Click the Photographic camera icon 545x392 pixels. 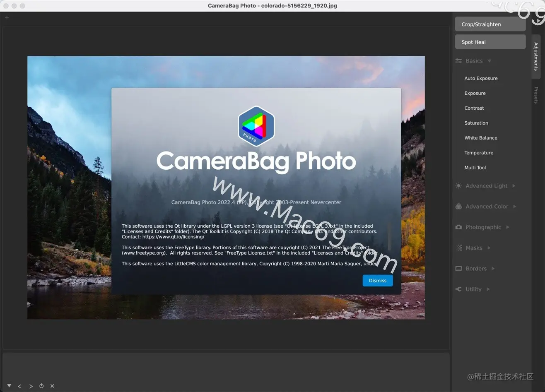pyautogui.click(x=458, y=227)
